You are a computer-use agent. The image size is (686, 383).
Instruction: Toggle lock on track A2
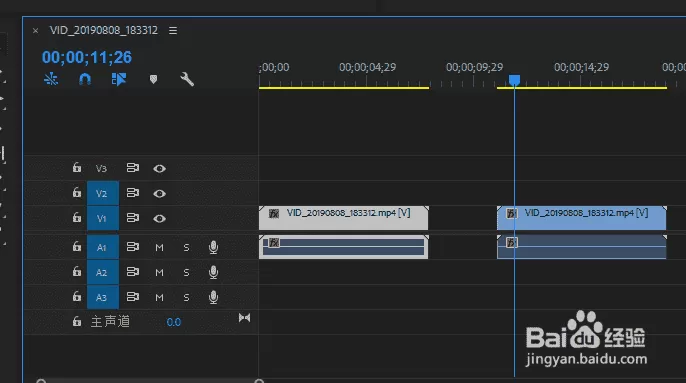click(x=77, y=272)
